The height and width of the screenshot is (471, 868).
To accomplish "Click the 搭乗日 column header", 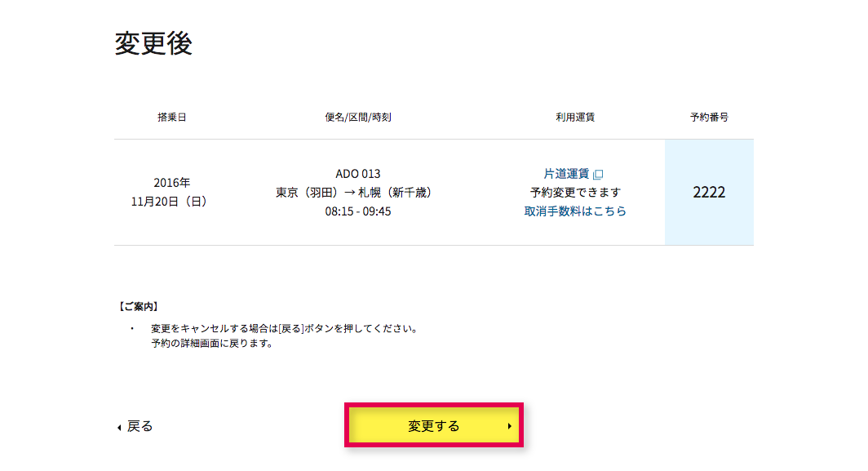I will (x=172, y=117).
